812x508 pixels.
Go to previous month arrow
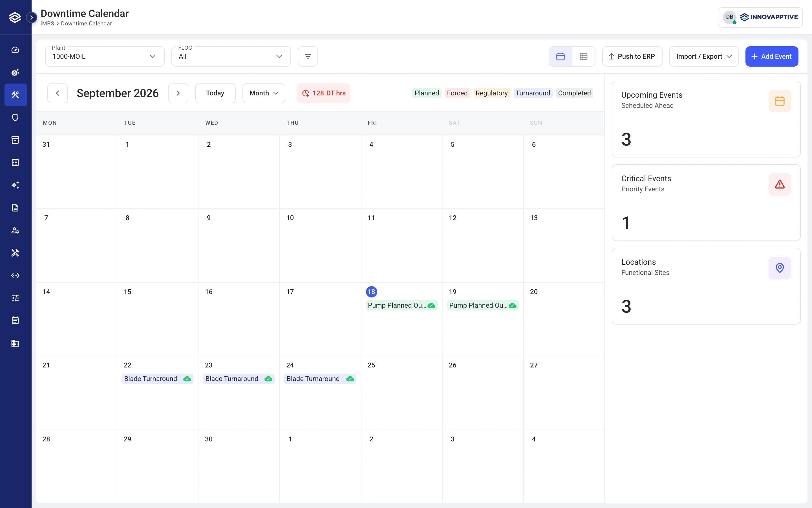[58, 93]
